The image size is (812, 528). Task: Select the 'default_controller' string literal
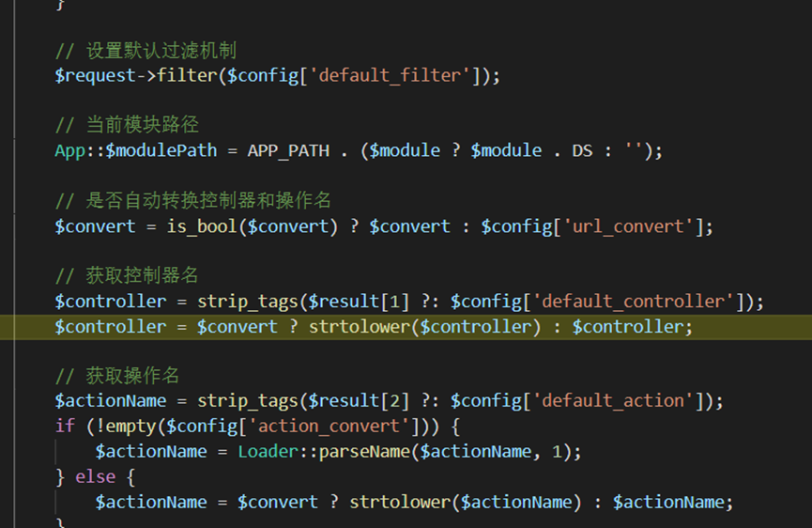coord(634,302)
